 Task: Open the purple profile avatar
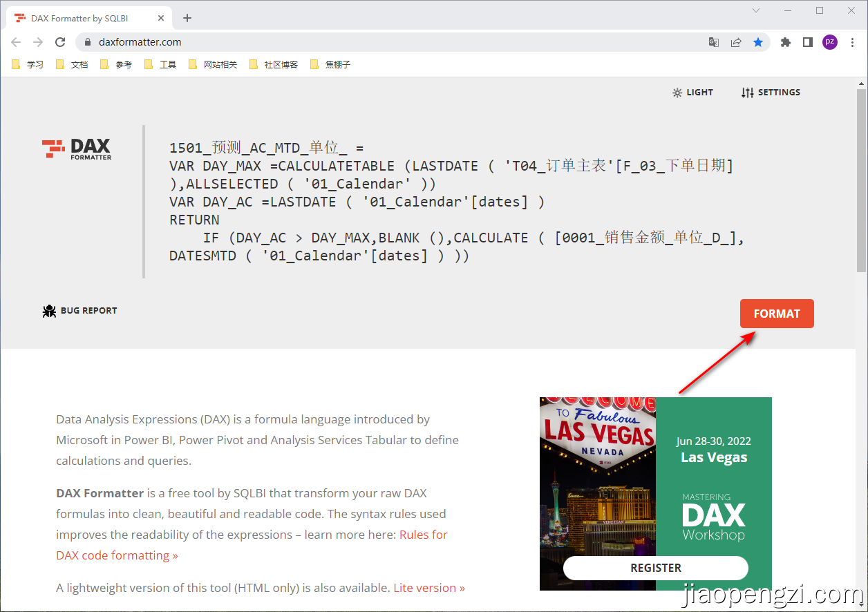point(830,42)
